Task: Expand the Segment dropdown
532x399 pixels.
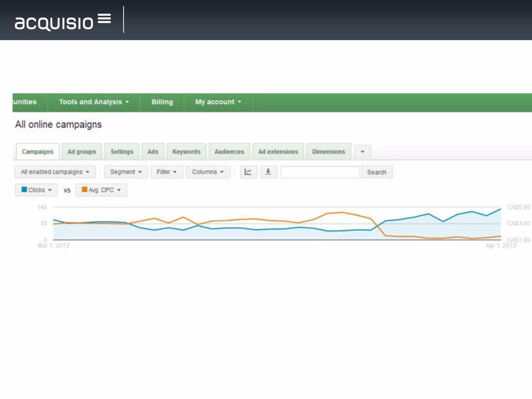Action: pos(126,172)
